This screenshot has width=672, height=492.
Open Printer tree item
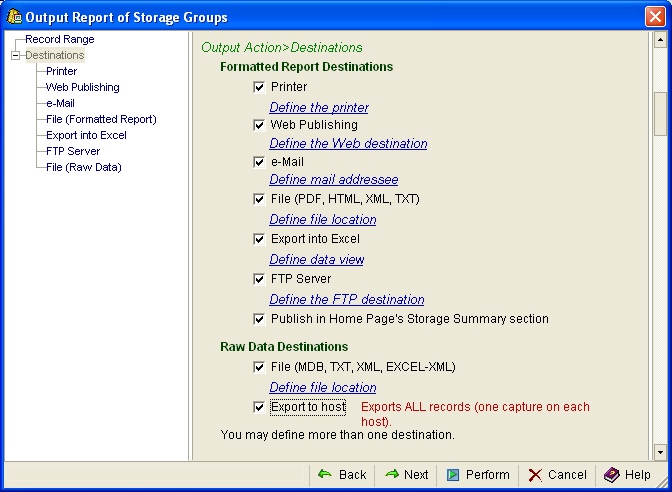pos(62,71)
